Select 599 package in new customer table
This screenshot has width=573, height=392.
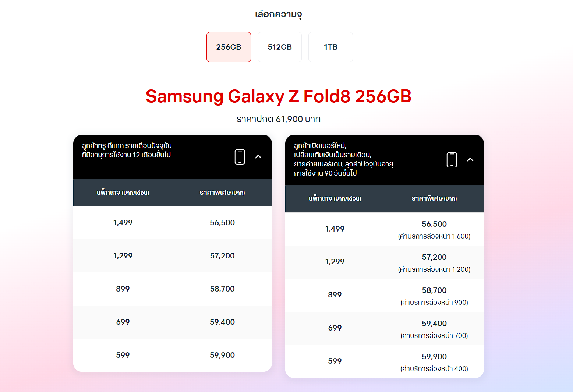(385, 361)
